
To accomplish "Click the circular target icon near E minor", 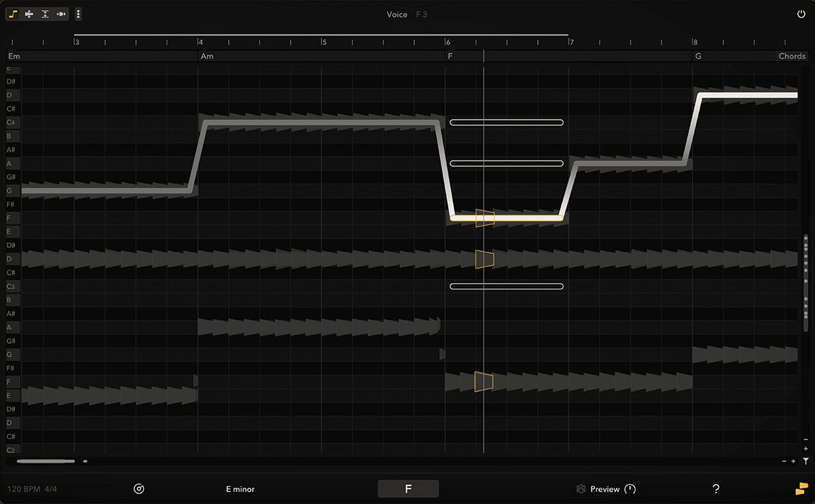I will point(139,489).
